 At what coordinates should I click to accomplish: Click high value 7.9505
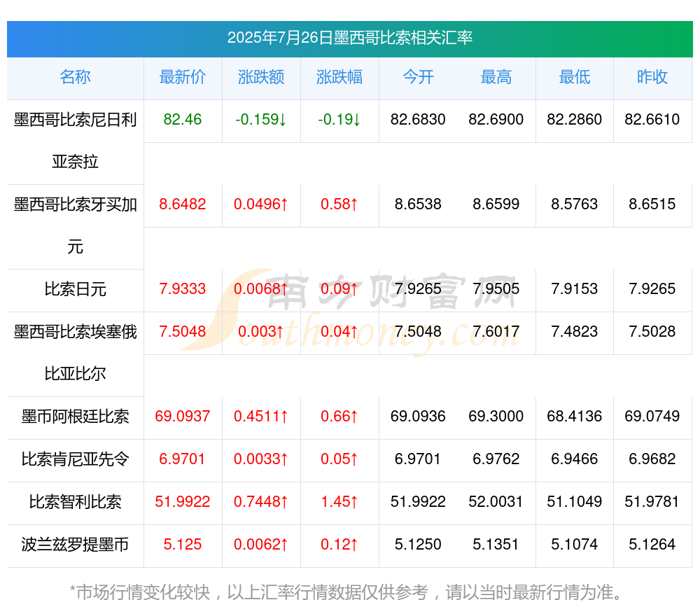pyautogui.click(x=496, y=289)
